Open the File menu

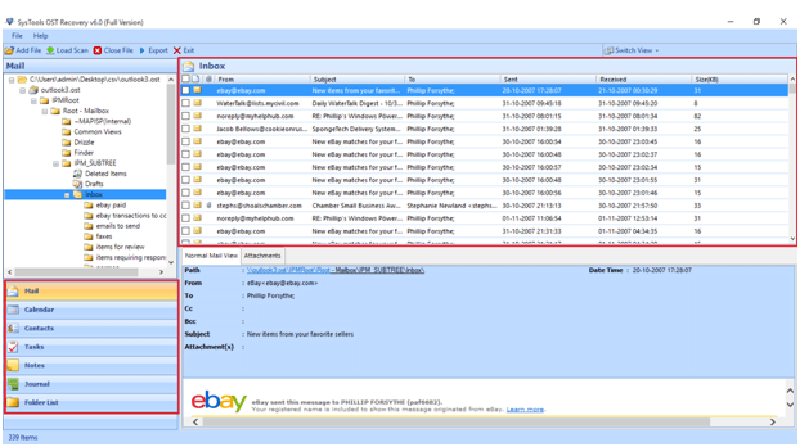(17, 36)
